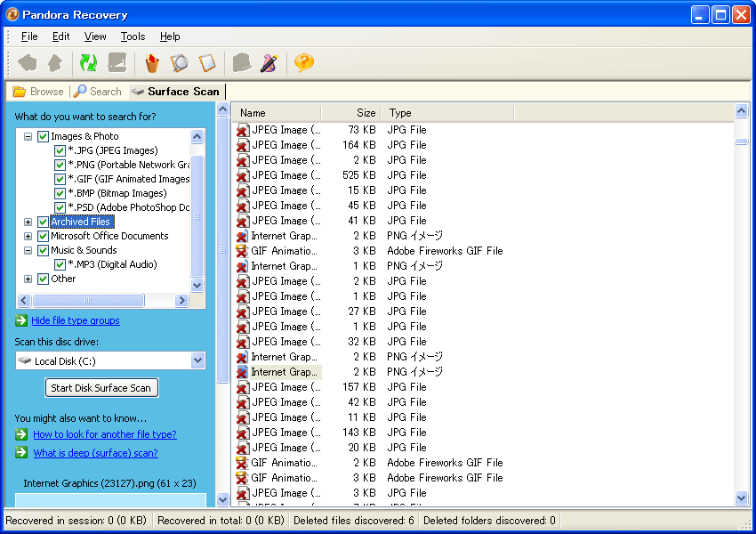The width and height of the screenshot is (756, 534).
Task: Open What is deep (surface) scan link
Action: (x=95, y=453)
